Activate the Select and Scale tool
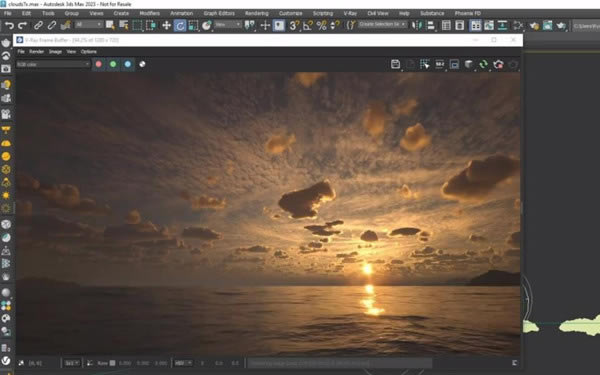Viewport: 600px width, 375px height. pyautogui.click(x=194, y=26)
